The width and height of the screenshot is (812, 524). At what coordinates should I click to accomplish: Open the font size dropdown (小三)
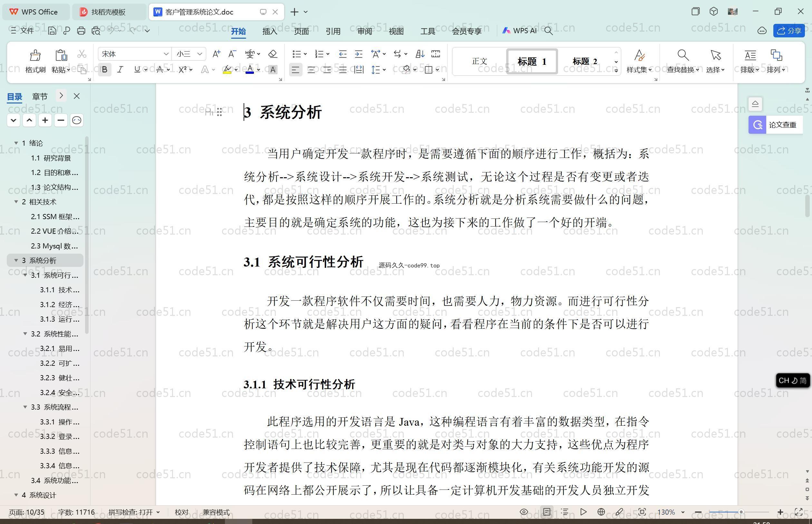point(200,54)
